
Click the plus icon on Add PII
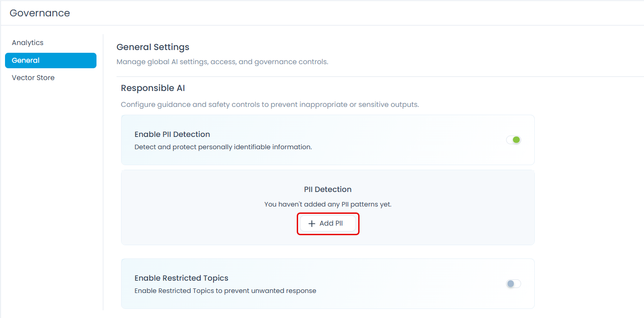point(312,224)
